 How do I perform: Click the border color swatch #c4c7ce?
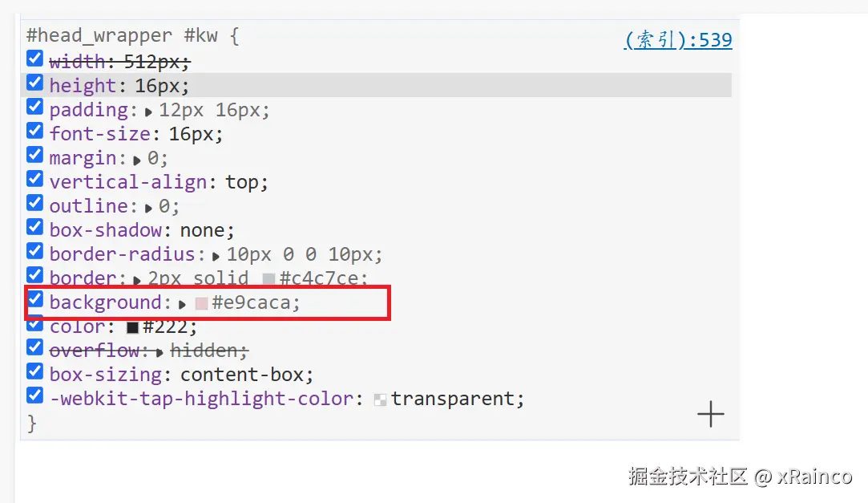[x=269, y=279]
